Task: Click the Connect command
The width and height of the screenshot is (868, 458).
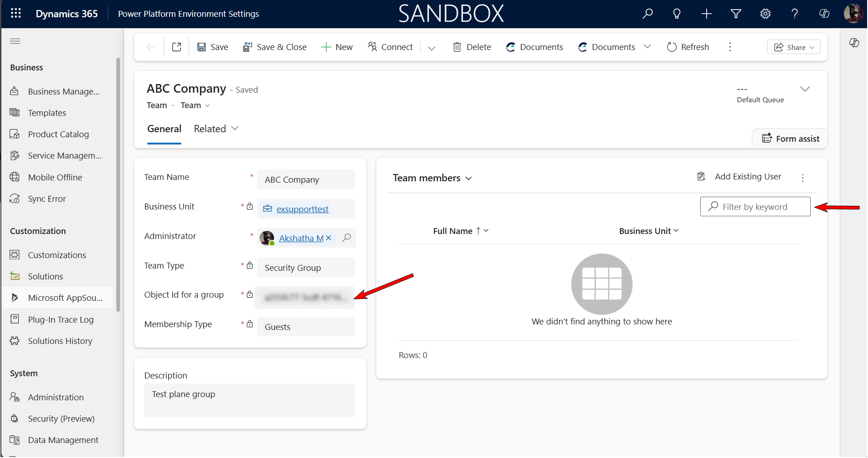Action: (390, 47)
